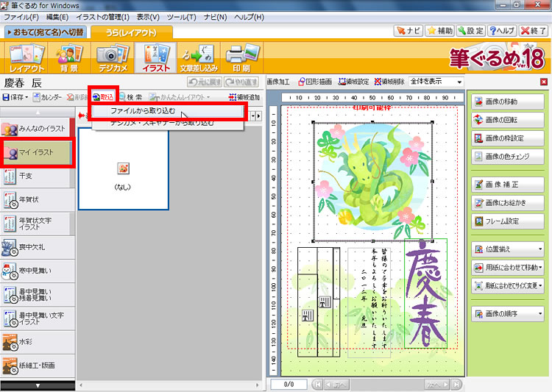Click the (なし) illustration thumbnail
Image resolution: width=552 pixels, height=392 pixels.
pyautogui.click(x=123, y=169)
